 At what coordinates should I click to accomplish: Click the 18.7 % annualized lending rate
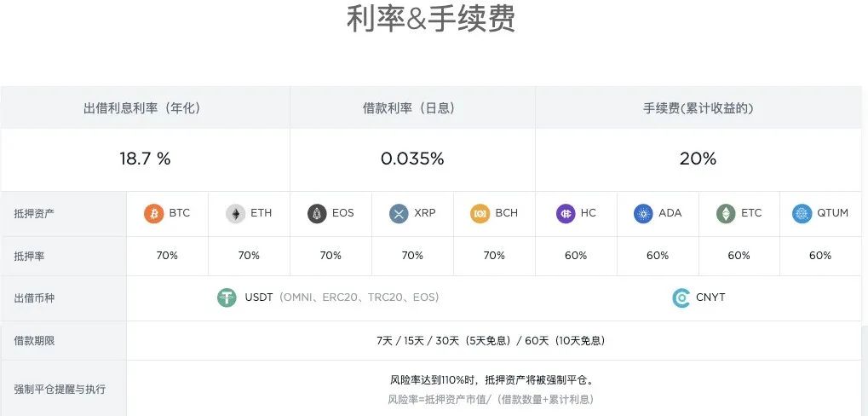pyautogui.click(x=145, y=159)
